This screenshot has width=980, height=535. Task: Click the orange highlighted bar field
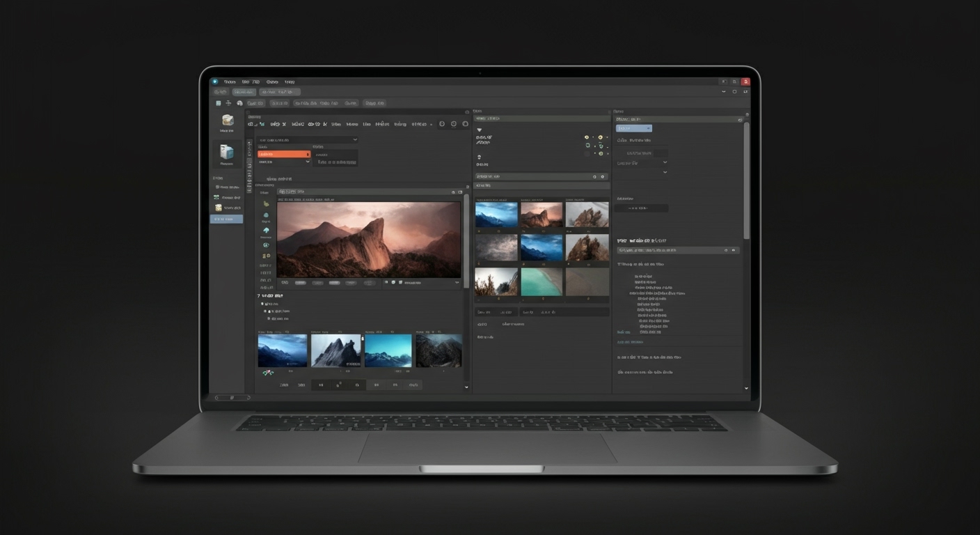coord(284,154)
